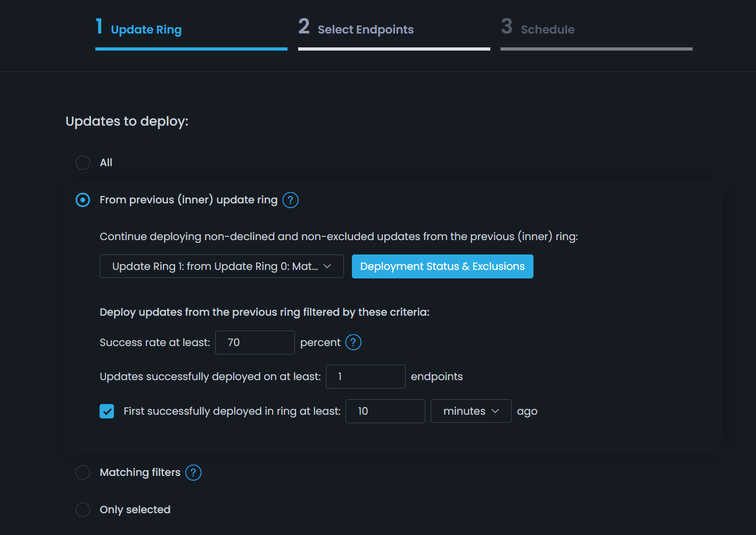
Task: Choose the Matching filters option
Action: click(x=83, y=472)
